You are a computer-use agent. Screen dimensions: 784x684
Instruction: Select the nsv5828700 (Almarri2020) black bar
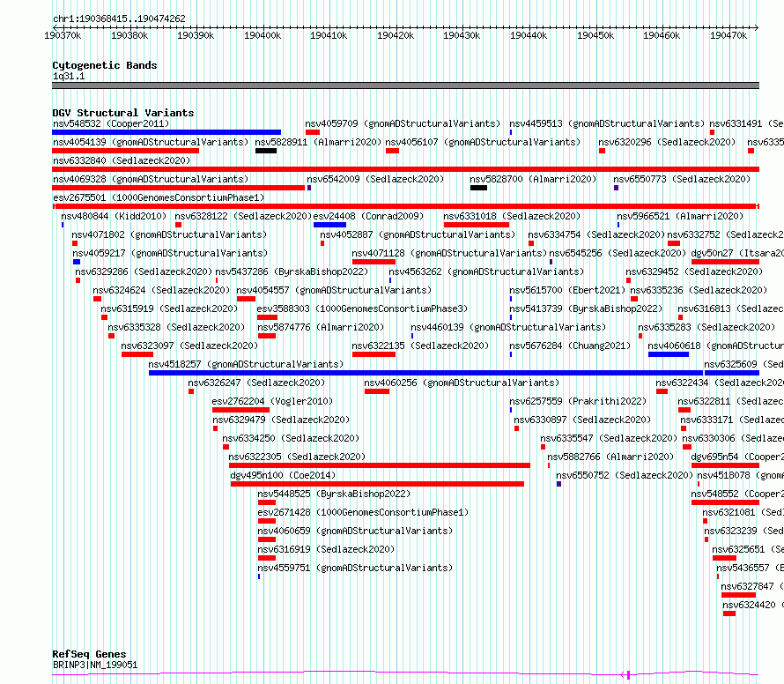478,188
